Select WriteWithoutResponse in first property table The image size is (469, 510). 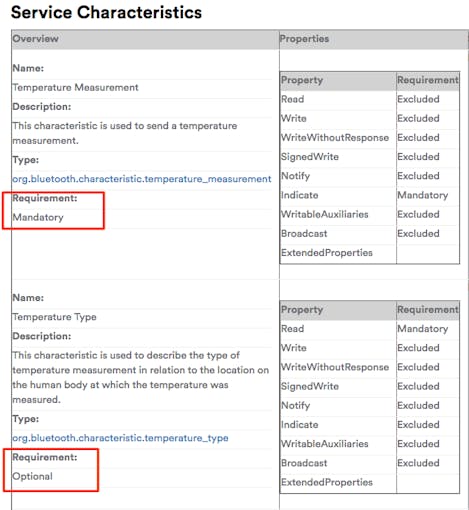tap(335, 137)
